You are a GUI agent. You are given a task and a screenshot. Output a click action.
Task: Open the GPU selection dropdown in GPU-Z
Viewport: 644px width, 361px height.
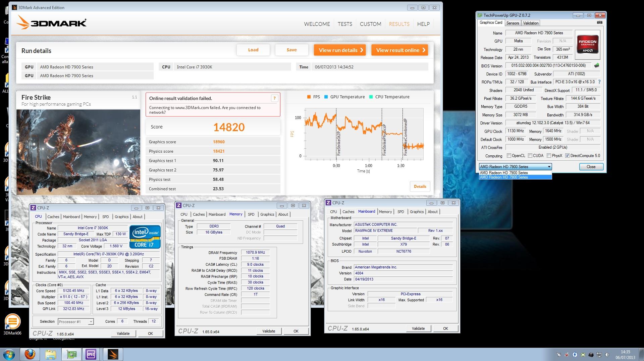pos(515,166)
